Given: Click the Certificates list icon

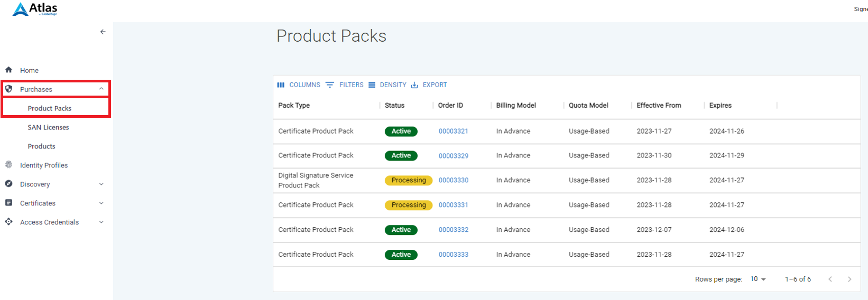Looking at the screenshot, I should point(8,203).
